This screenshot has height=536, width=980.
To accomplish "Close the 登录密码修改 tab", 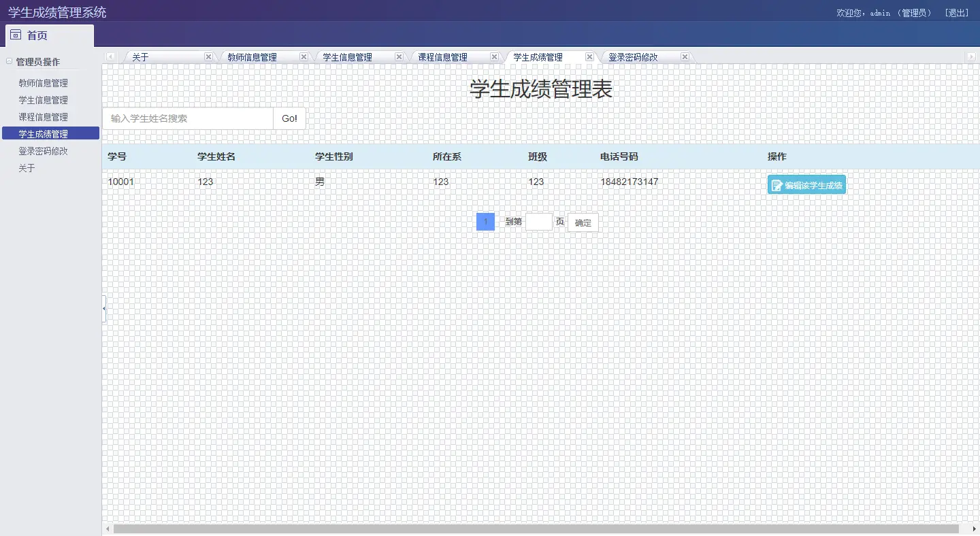I will point(685,56).
